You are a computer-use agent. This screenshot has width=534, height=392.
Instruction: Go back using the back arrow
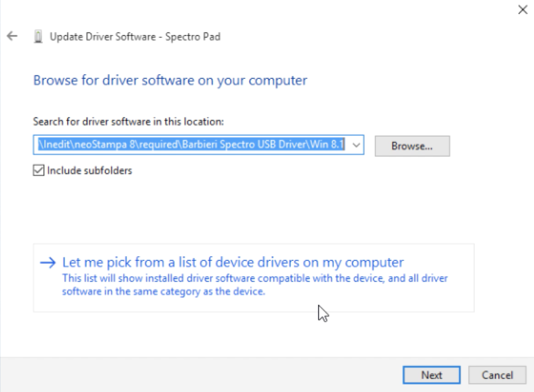tap(12, 36)
